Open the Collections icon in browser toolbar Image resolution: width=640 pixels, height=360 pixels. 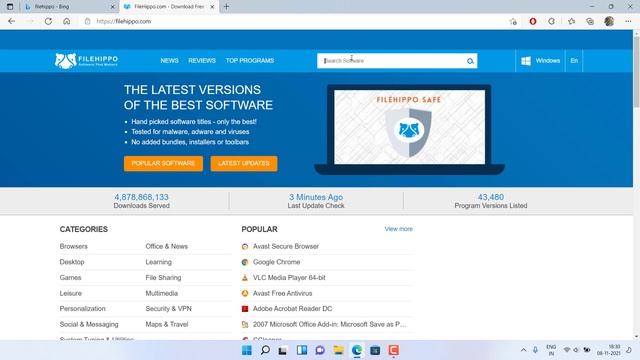(590, 21)
